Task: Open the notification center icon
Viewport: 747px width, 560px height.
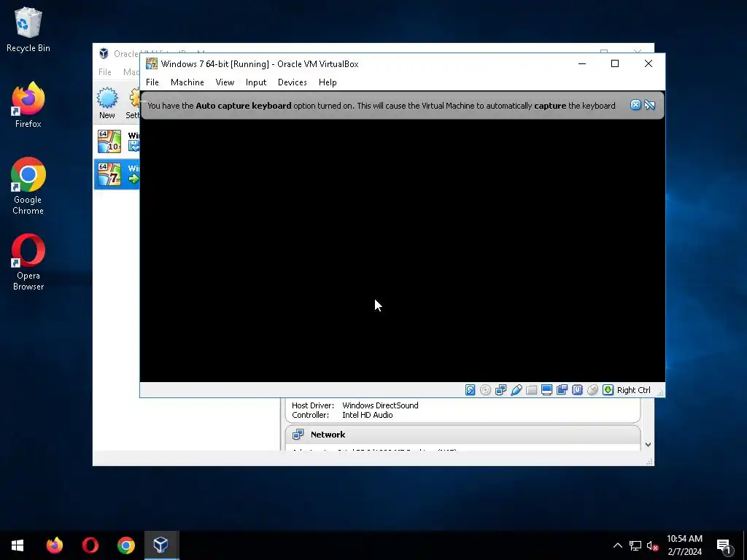Action: 724,545
